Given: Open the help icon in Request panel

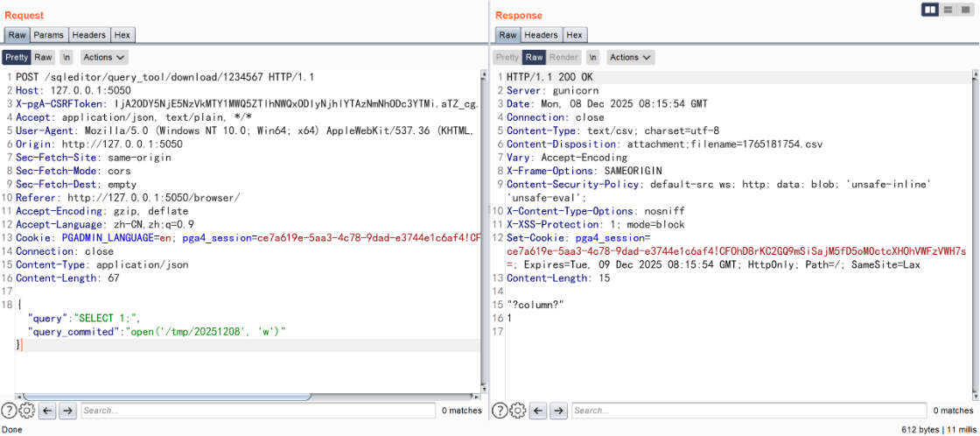Looking at the screenshot, I should point(9,410).
